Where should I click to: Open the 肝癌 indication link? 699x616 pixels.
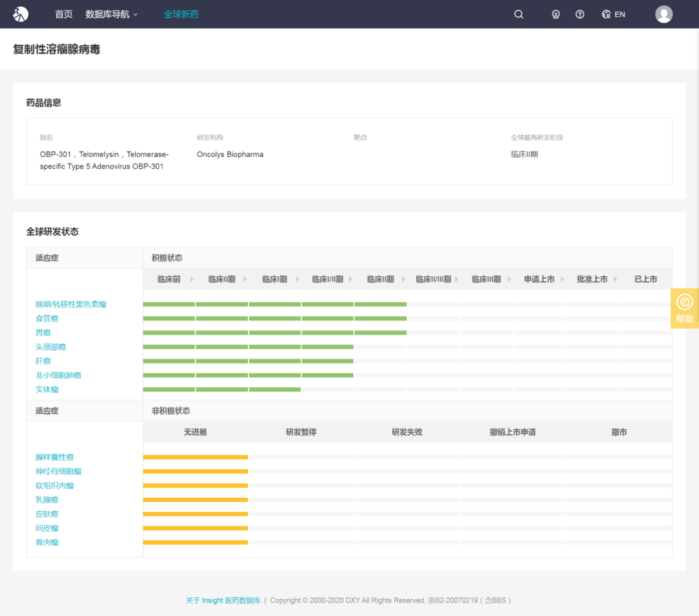43,362
